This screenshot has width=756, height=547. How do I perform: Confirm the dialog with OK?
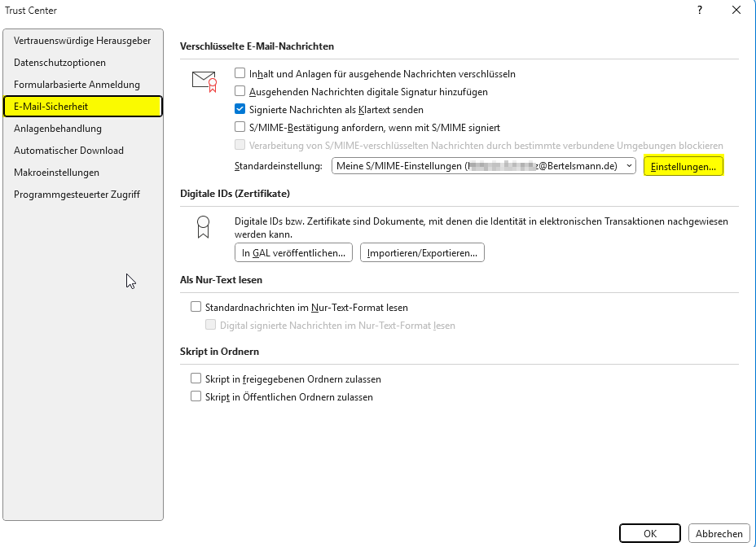pos(649,534)
